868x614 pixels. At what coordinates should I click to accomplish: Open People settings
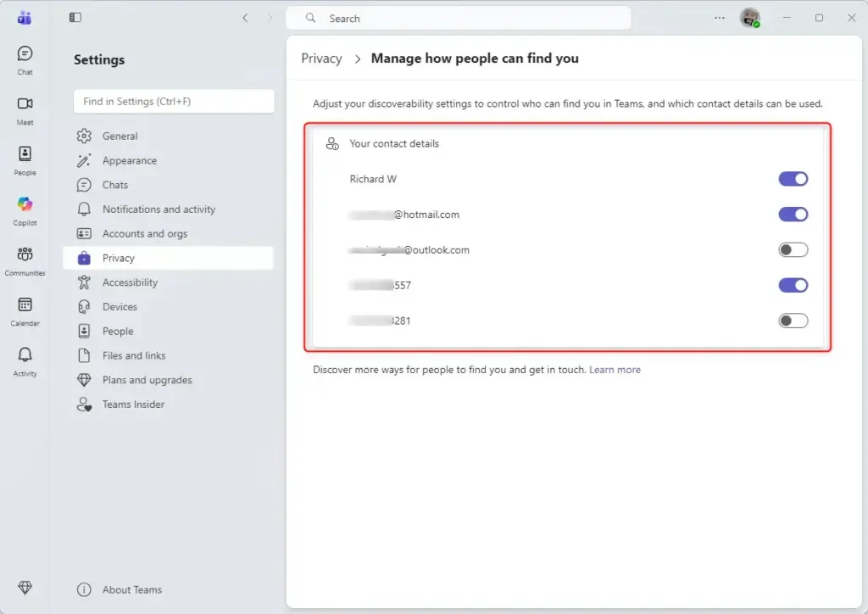169,331
